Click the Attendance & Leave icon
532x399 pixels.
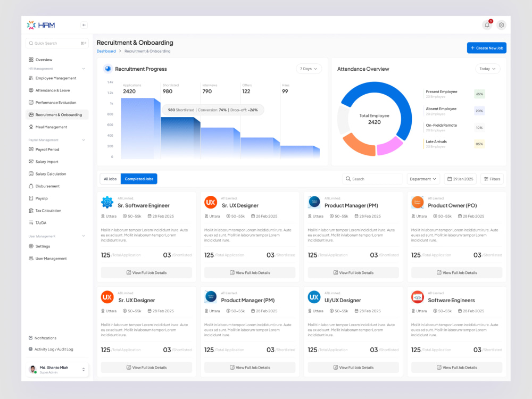pos(31,90)
